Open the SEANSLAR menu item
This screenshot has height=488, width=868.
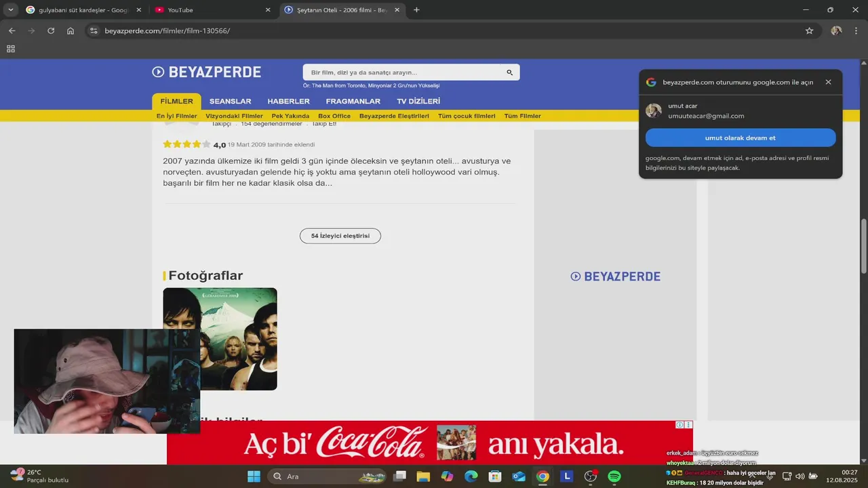(230, 102)
